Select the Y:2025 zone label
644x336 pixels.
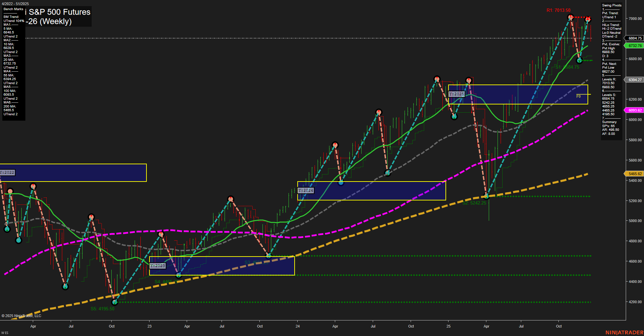[456, 94]
